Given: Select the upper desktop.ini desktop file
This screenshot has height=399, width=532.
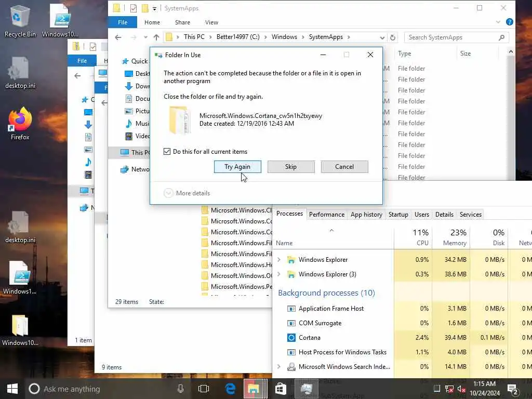Looking at the screenshot, I should (20, 73).
